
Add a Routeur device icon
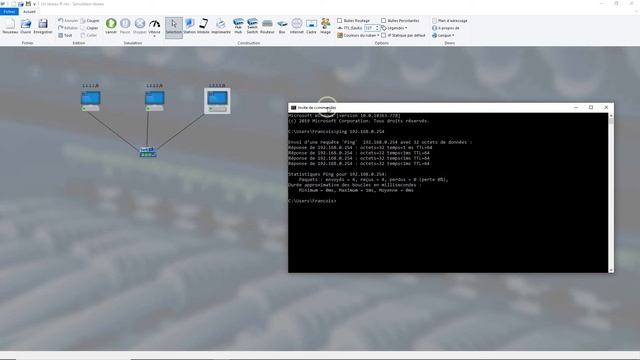(267, 26)
